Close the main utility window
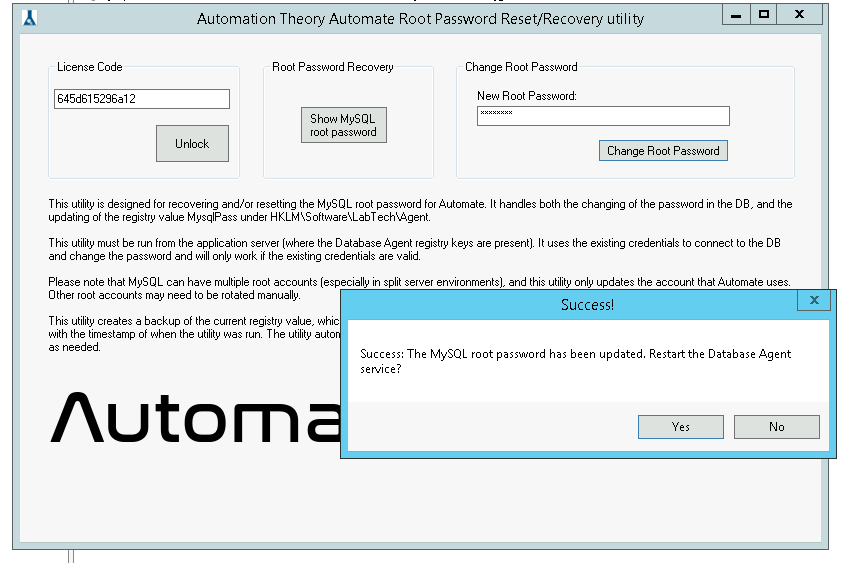Image resolution: width=844 pixels, height=563 pixels. 800,16
